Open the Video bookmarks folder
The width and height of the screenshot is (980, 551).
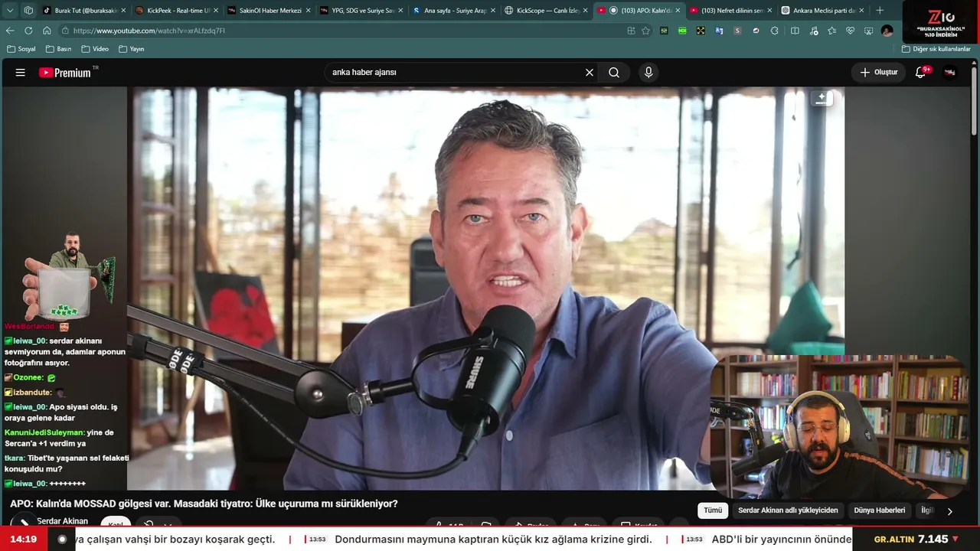tap(95, 49)
